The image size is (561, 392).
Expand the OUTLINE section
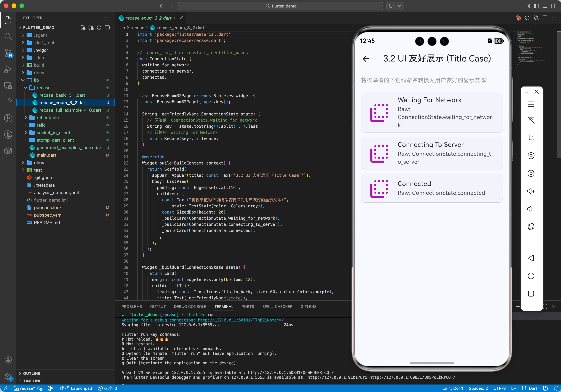point(32,373)
